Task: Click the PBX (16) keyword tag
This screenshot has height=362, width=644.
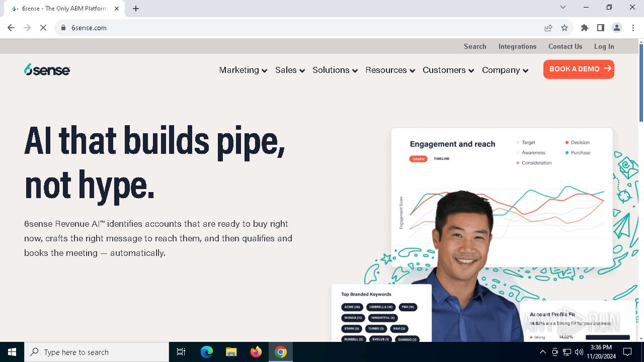Action: 408,307
